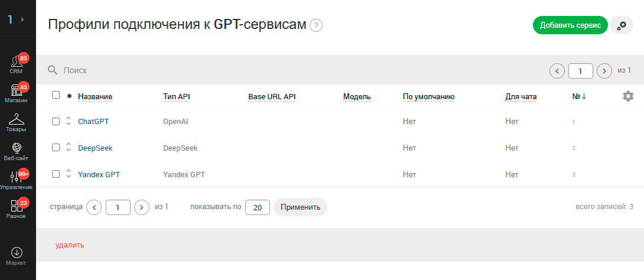
Task: Click the всего записей: 3 text
Action: click(604, 207)
